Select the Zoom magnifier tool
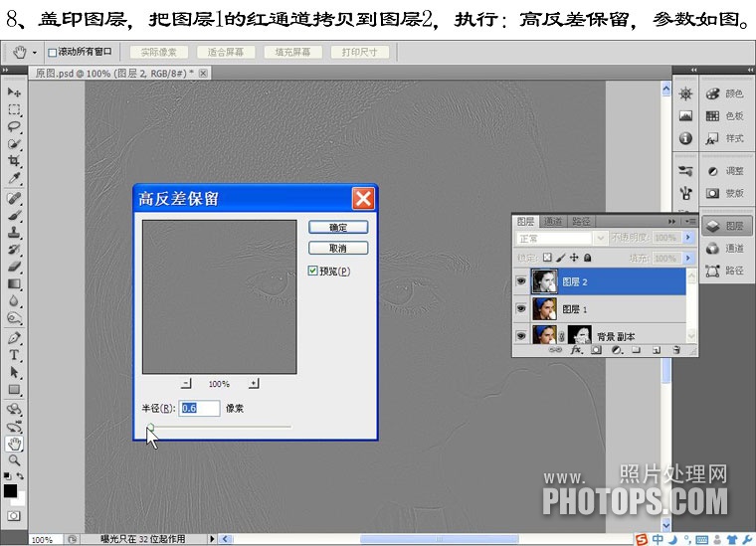The image size is (756, 546). pyautogui.click(x=14, y=460)
